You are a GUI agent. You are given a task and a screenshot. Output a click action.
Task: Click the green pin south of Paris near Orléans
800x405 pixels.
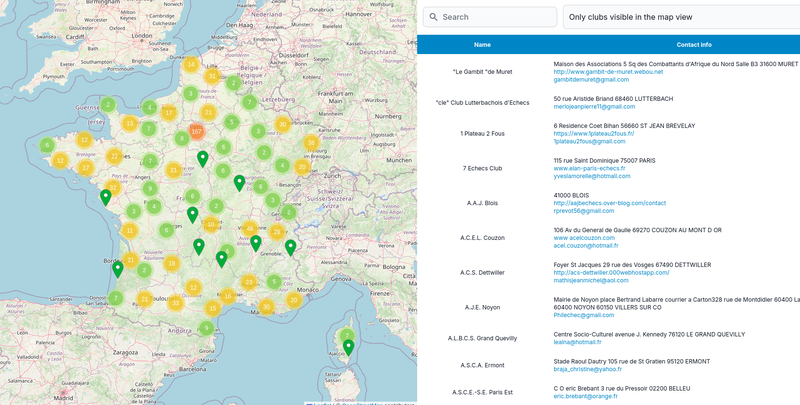click(x=202, y=158)
